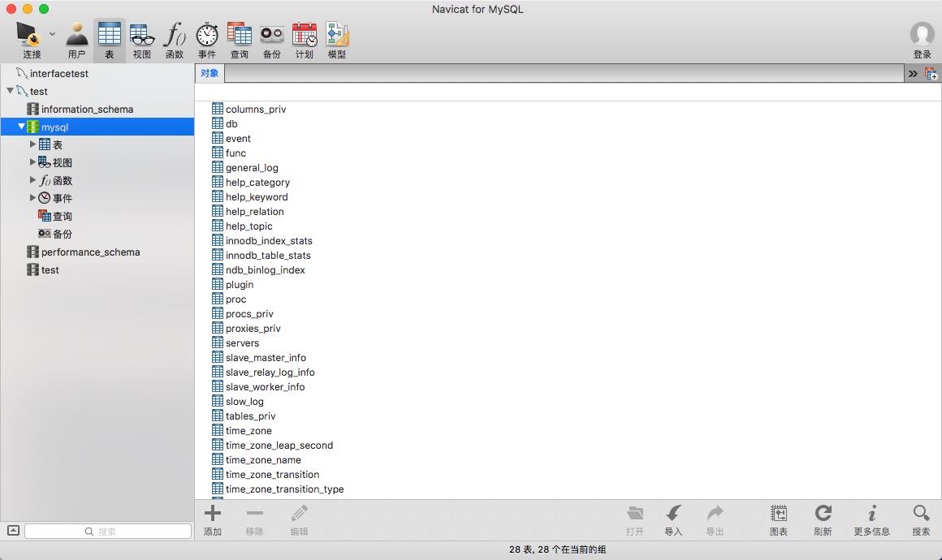Click the double-chevron overflow button
Viewport: 942px width, 560px height.
[x=913, y=74]
